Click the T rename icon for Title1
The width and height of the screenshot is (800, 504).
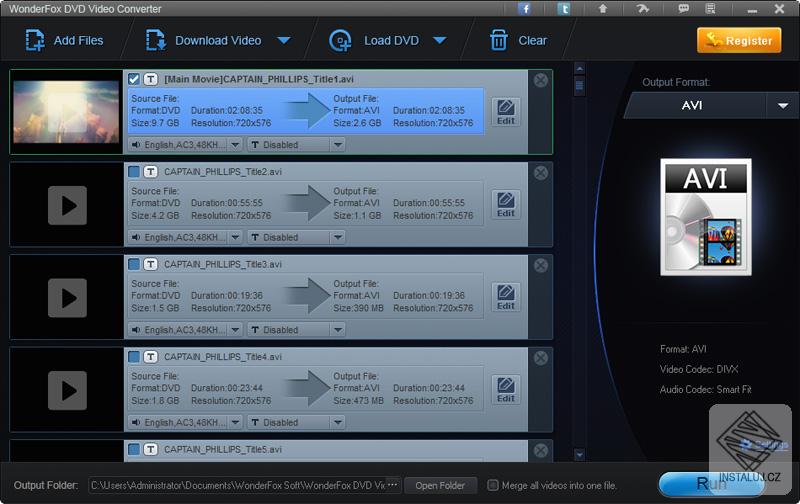[150, 79]
